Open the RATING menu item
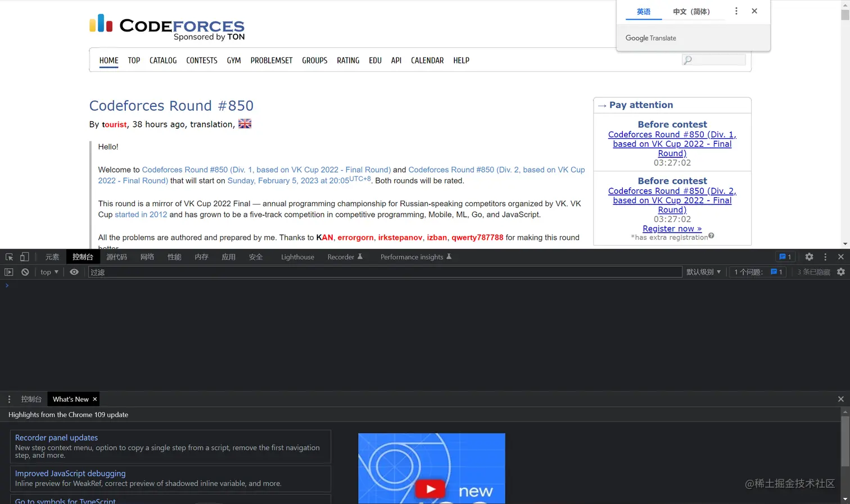The image size is (850, 504). (x=348, y=60)
